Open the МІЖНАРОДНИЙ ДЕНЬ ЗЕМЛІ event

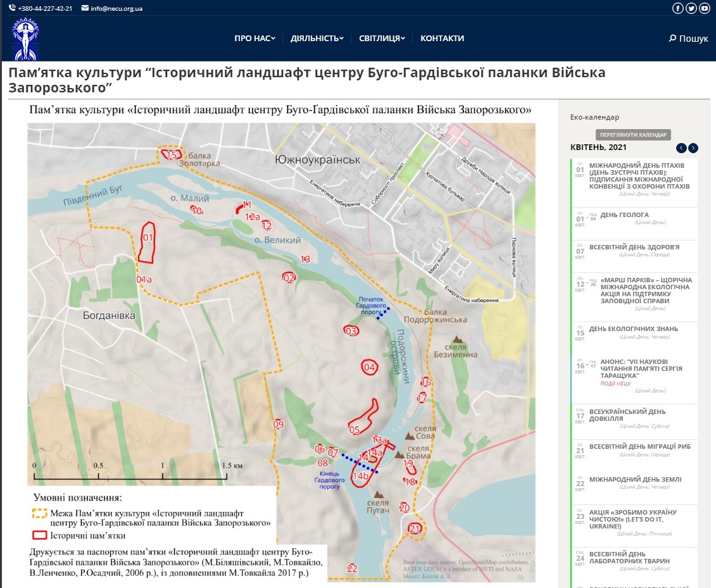tap(635, 479)
